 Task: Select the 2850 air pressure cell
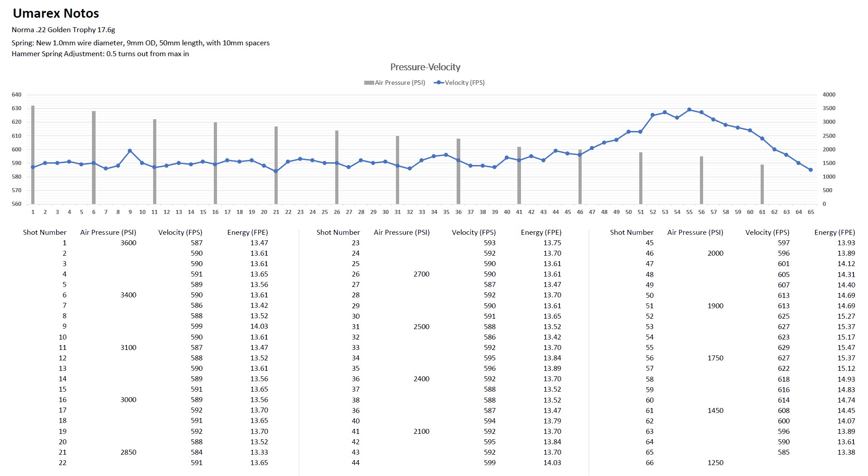click(128, 452)
